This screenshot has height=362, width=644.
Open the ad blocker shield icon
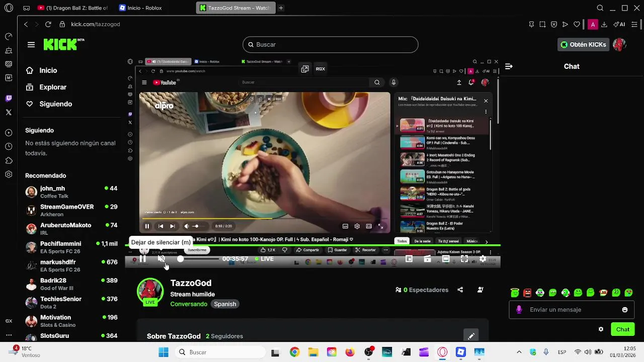pyautogui.click(x=554, y=24)
